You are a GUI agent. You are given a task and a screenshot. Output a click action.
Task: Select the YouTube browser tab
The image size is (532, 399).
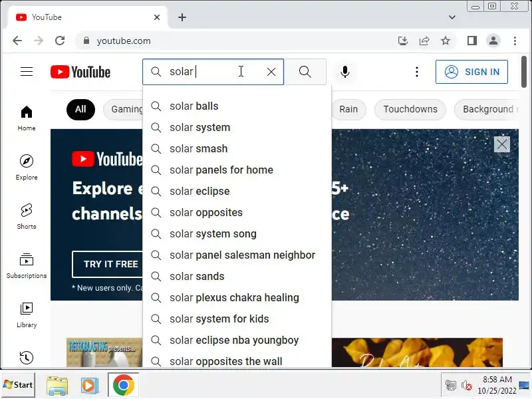pos(87,17)
